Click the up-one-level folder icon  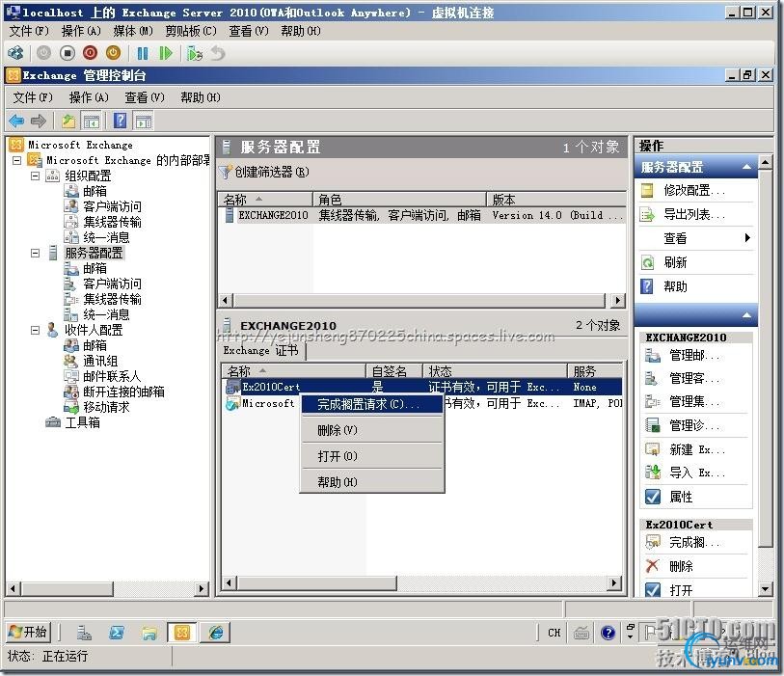point(68,121)
